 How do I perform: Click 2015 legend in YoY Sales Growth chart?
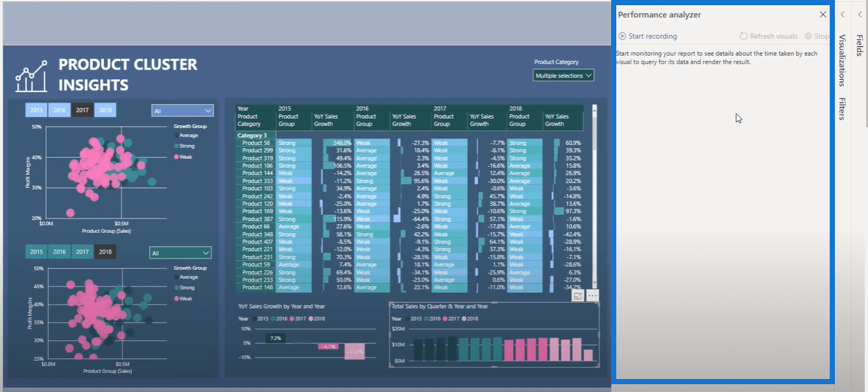pyautogui.click(x=259, y=319)
